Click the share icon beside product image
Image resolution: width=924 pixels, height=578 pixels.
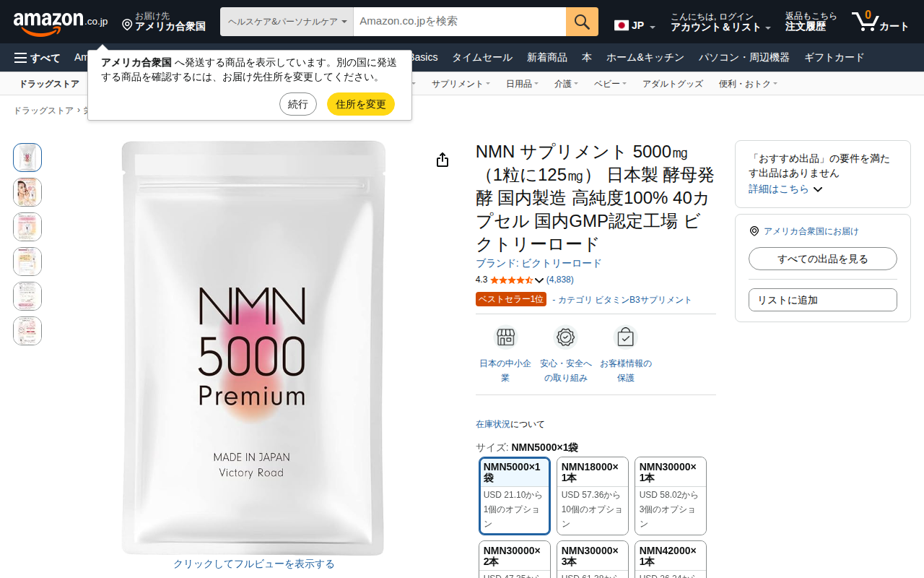click(443, 160)
